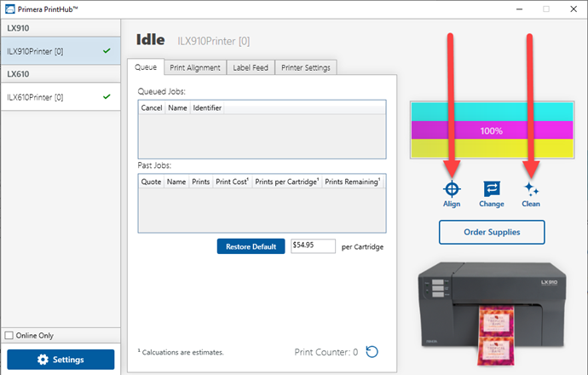Switch to the Queue tab
The image size is (588, 375).
(x=146, y=67)
